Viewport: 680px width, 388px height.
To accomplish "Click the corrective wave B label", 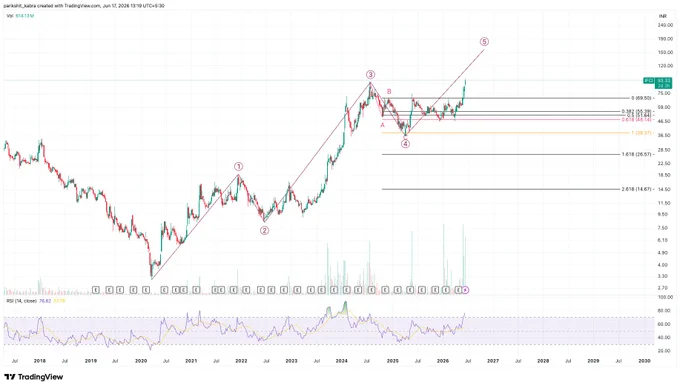I will point(389,91).
